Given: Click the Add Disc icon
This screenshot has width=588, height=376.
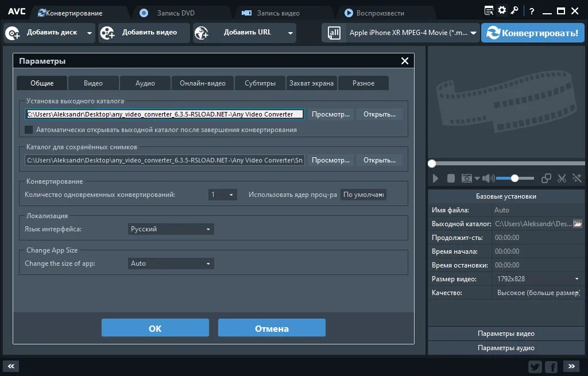Looking at the screenshot, I should tap(13, 33).
